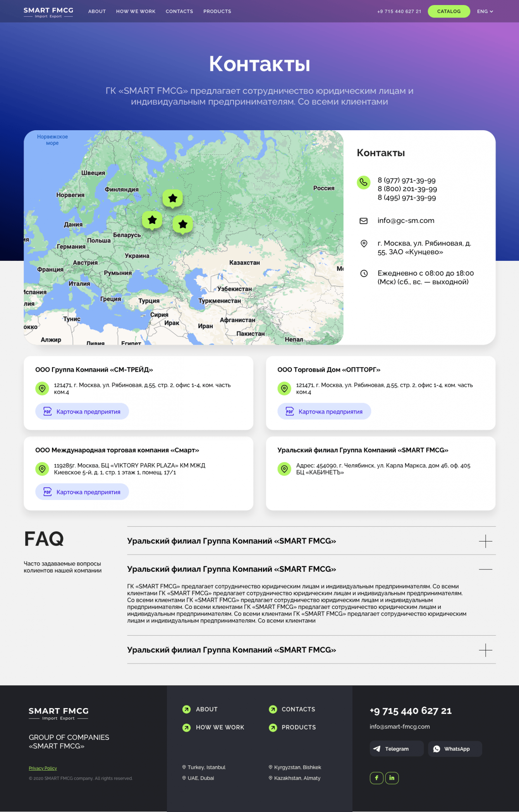Expand the bottom FAQ item with plus icon
519x812 pixels.
(485, 650)
